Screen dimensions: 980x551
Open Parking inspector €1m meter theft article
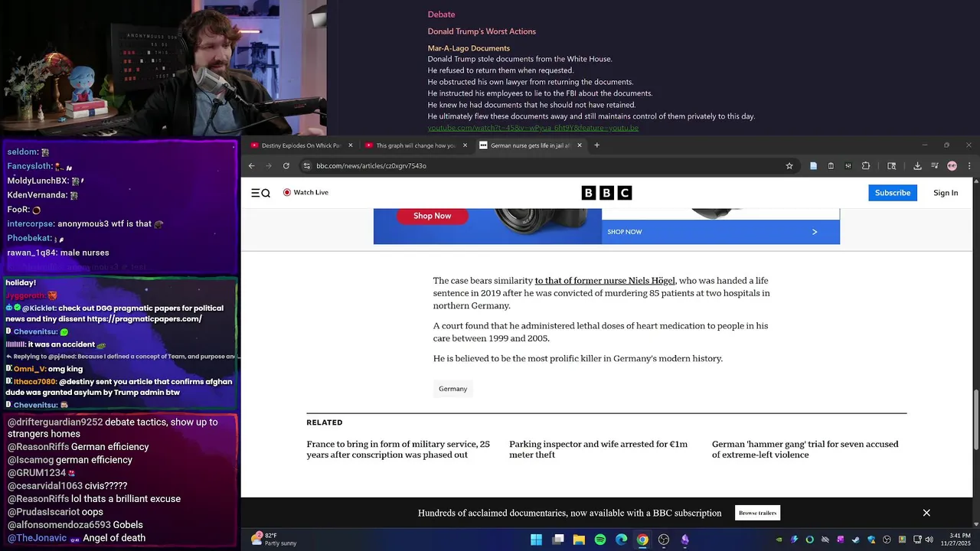point(599,449)
